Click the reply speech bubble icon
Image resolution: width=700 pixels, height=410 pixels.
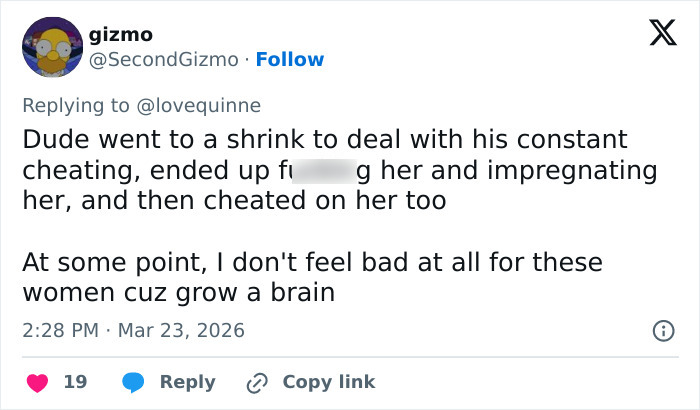pos(136,382)
